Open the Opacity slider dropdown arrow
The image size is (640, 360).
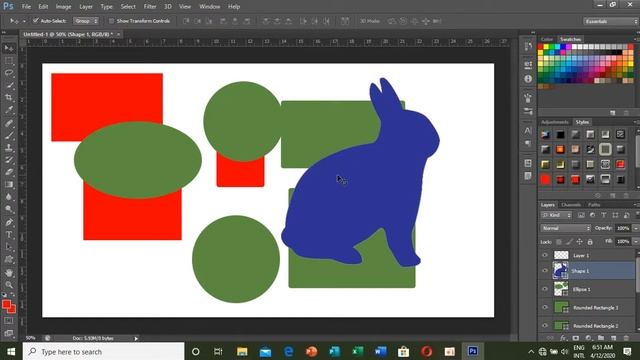[x=636, y=228]
